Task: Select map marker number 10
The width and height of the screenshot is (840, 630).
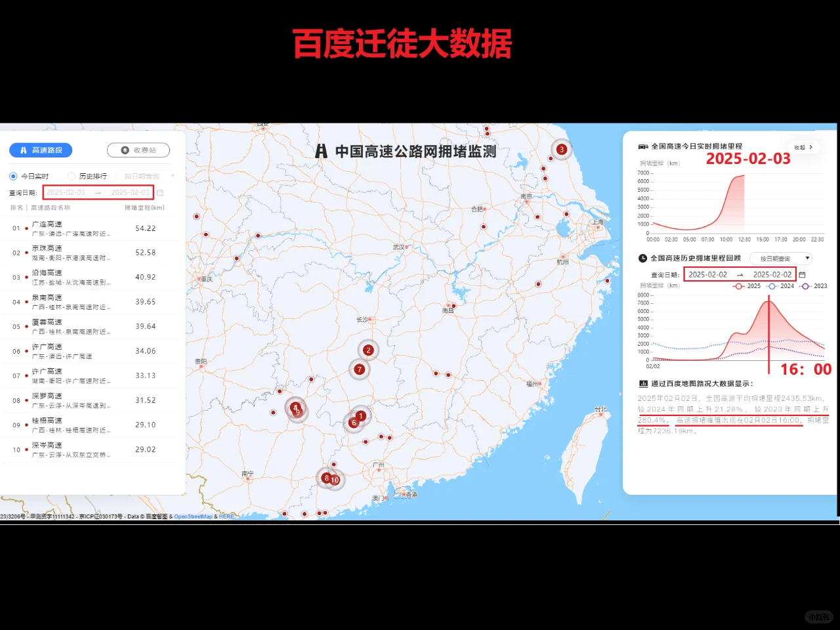Action: 335,480
